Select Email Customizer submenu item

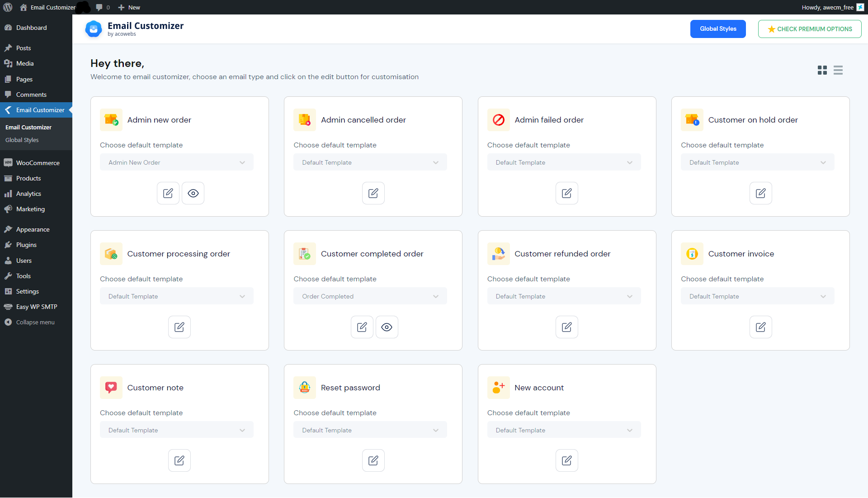tap(28, 128)
